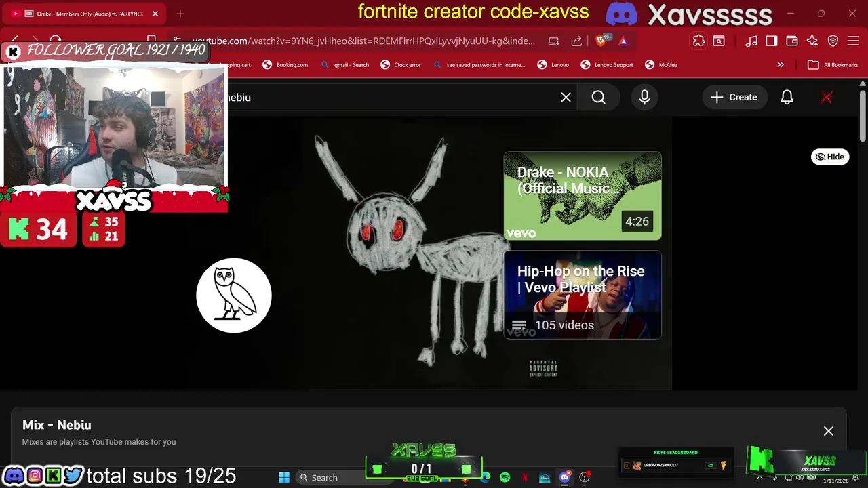Open YouTube notifications bell
This screenshot has width=868, height=488.
(787, 97)
